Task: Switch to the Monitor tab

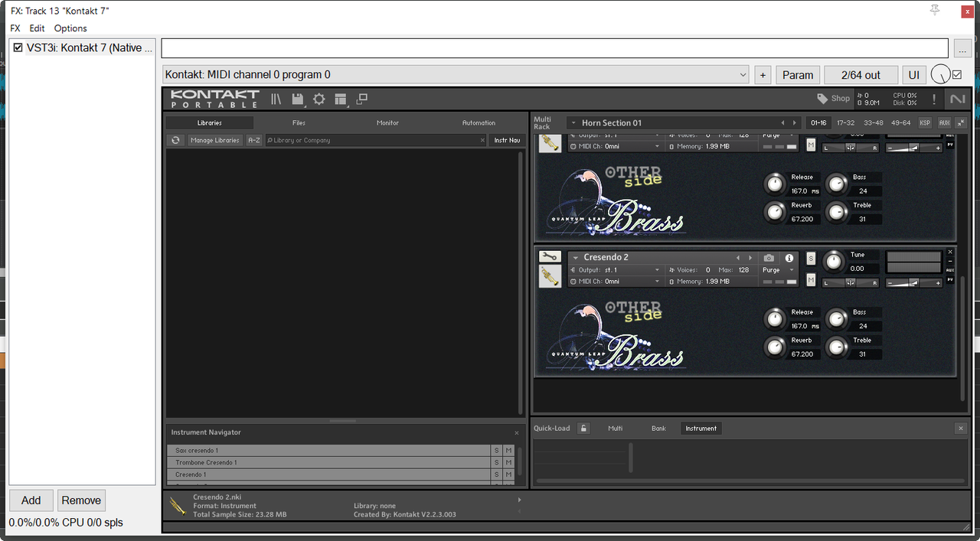Action: point(387,122)
